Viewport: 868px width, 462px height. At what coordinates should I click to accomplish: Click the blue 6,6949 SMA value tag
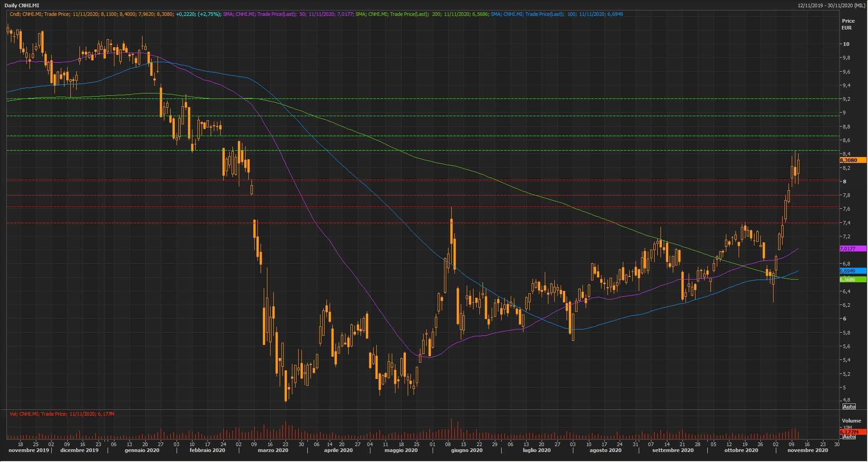click(x=853, y=271)
